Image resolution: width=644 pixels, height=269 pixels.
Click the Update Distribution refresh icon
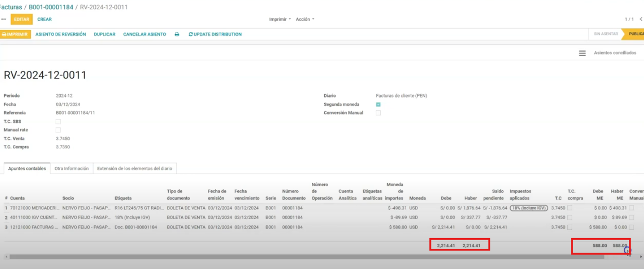click(x=191, y=35)
